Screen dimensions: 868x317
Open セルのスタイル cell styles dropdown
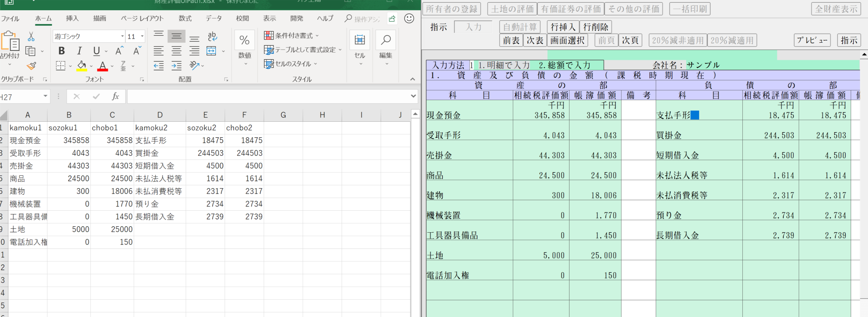pos(290,64)
